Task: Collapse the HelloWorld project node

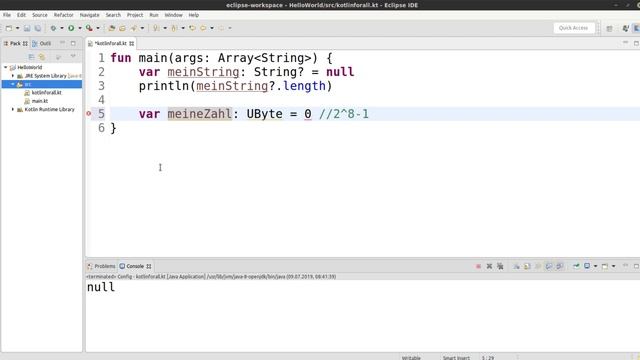Action: pyautogui.click(x=6, y=67)
